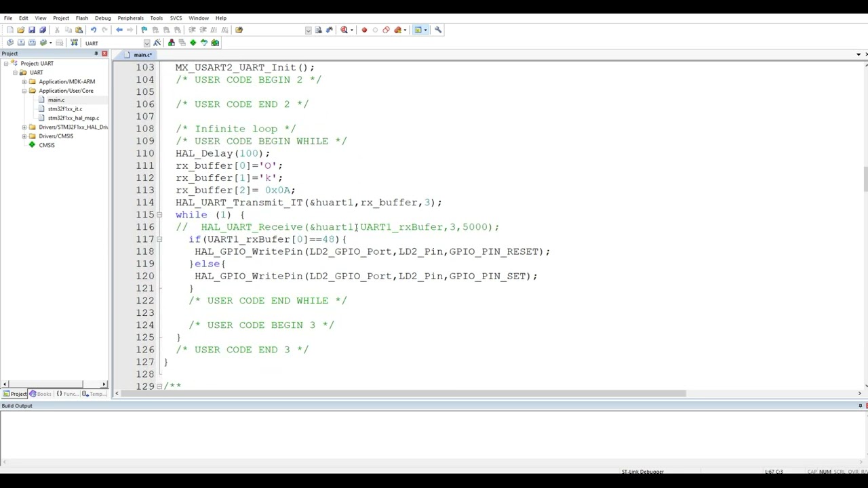Collapse the while loop at line 115
Screen dimensions: 868x488
tap(159, 215)
